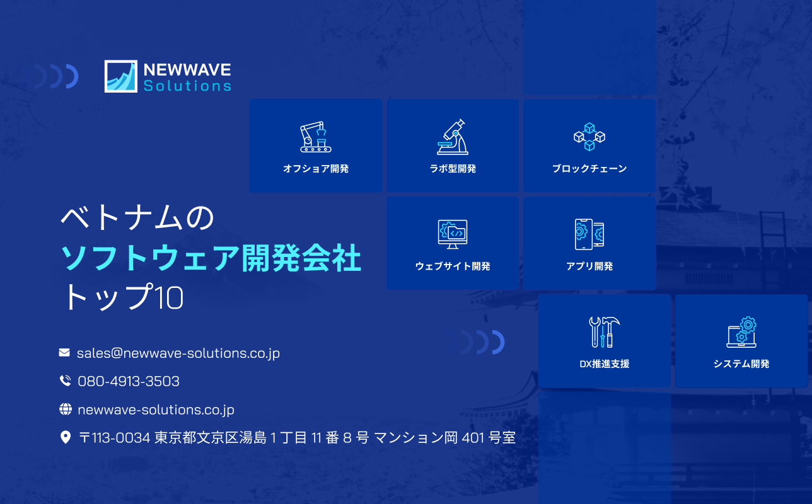The image size is (812, 504).
Task: Click the microscope icon for ラボ型開発
Action: point(453,135)
